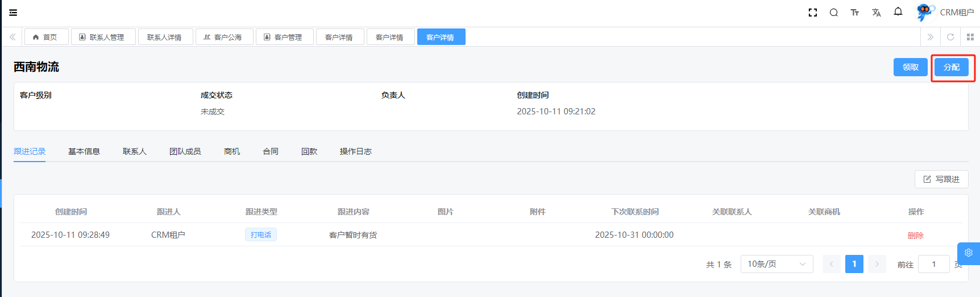The width and height of the screenshot is (980, 297).
Task: Open the 操作日志 tab
Action: 355,151
